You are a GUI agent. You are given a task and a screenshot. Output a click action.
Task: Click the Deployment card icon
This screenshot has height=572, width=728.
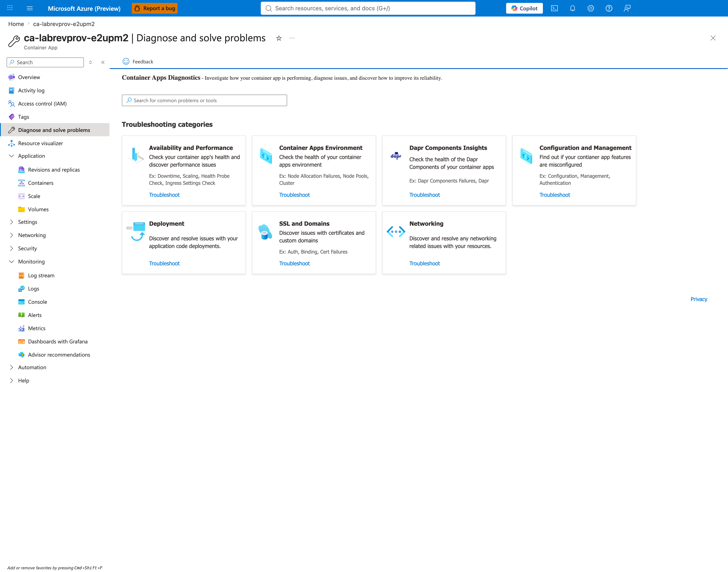(136, 231)
